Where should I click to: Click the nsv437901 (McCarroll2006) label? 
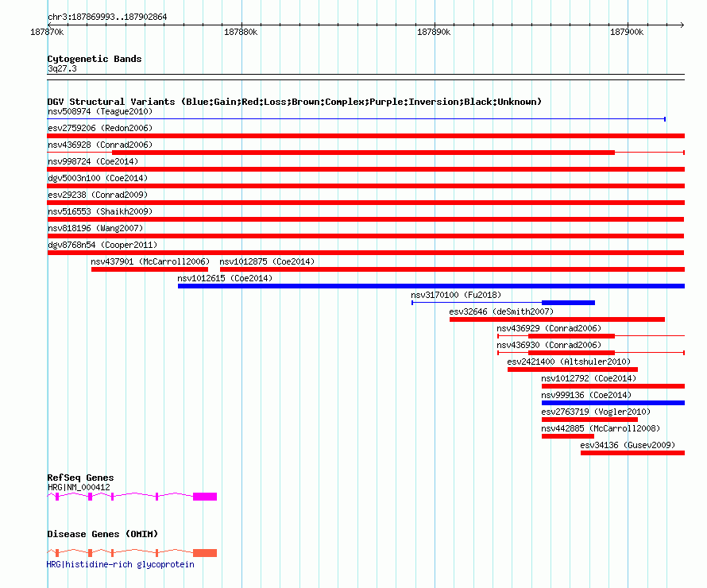point(150,261)
